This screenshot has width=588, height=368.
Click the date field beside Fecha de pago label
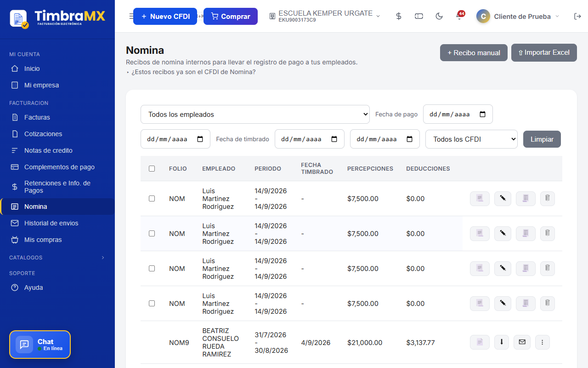click(x=458, y=114)
